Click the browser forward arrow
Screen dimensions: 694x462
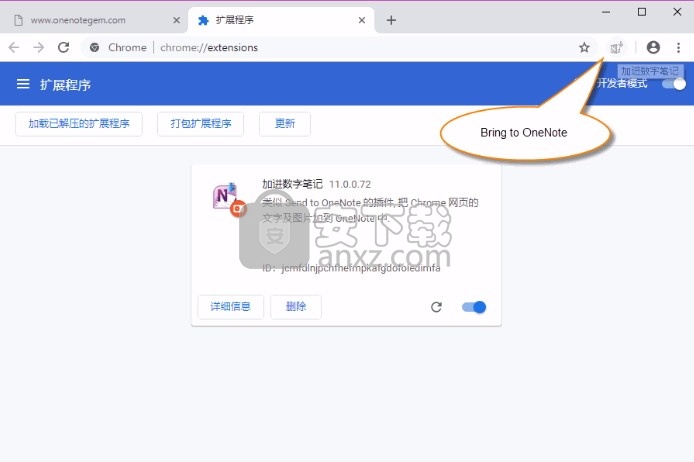pos(39,47)
